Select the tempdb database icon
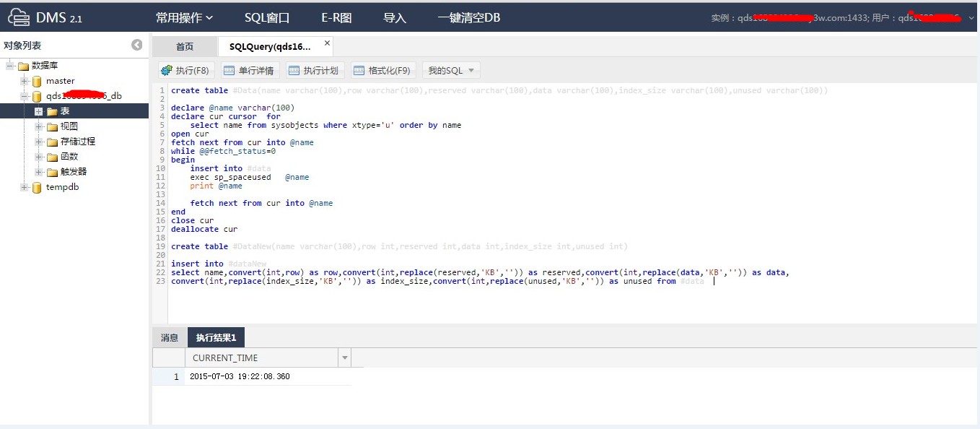 click(37, 188)
